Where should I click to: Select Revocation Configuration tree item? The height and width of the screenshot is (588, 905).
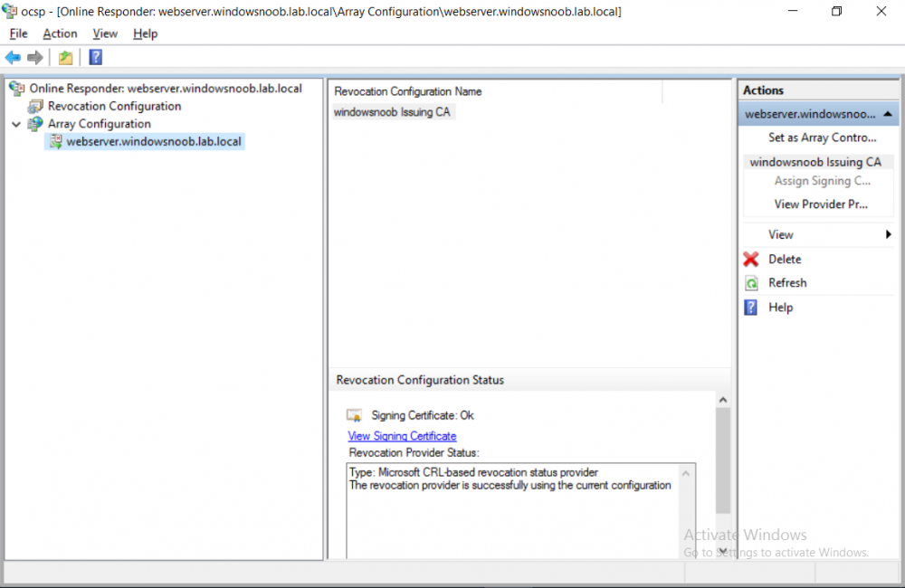[114, 106]
